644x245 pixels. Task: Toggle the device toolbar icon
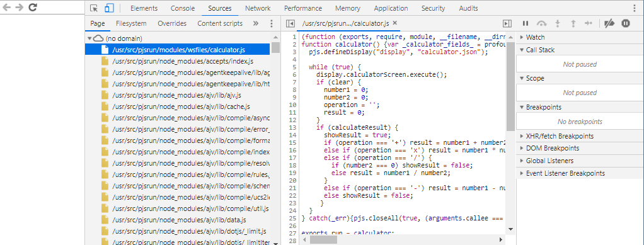click(x=109, y=8)
